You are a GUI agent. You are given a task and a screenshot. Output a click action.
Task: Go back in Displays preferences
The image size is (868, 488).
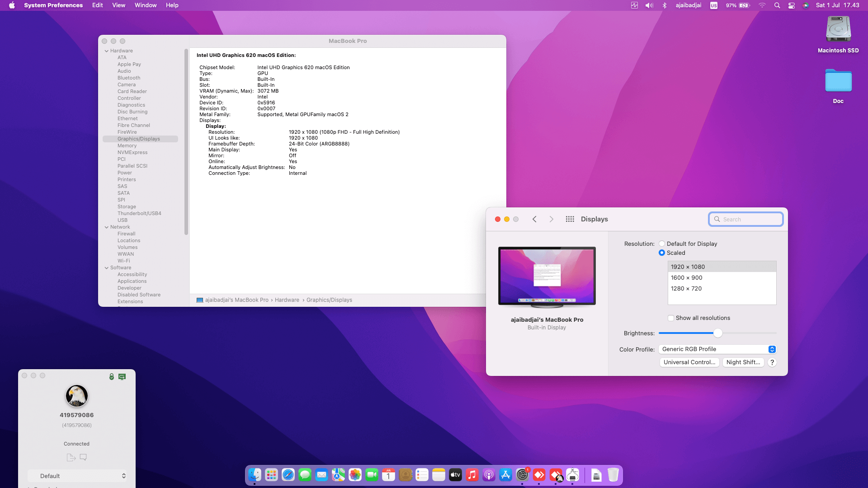534,219
